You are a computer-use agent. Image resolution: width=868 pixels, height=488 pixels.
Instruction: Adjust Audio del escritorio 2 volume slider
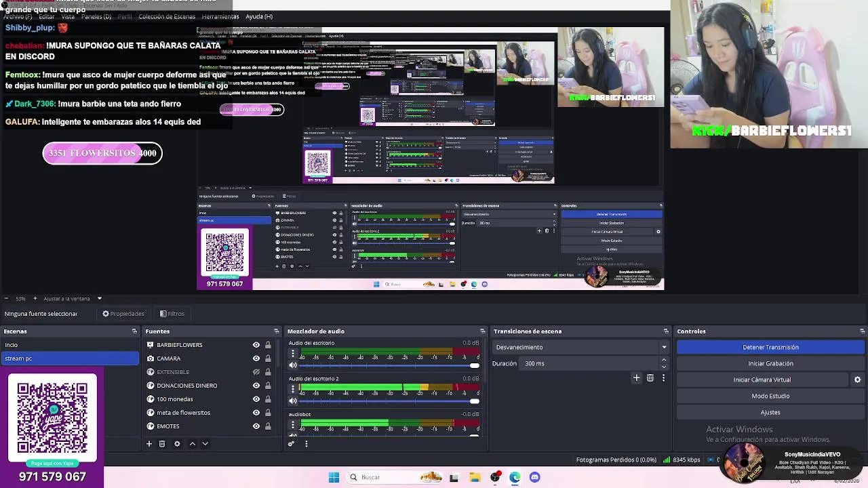(x=390, y=401)
